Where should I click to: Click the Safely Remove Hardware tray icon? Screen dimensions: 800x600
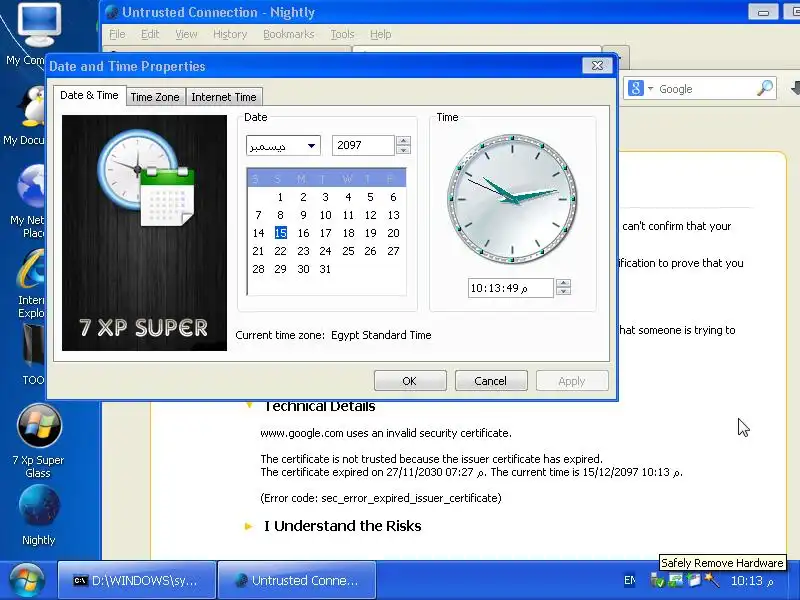point(658,581)
